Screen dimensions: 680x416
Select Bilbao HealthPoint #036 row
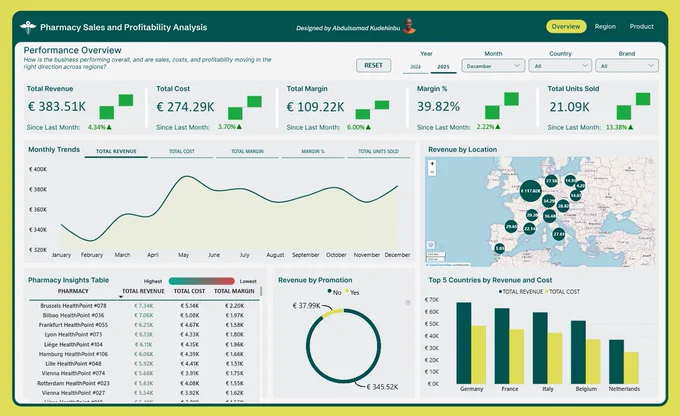(x=144, y=315)
